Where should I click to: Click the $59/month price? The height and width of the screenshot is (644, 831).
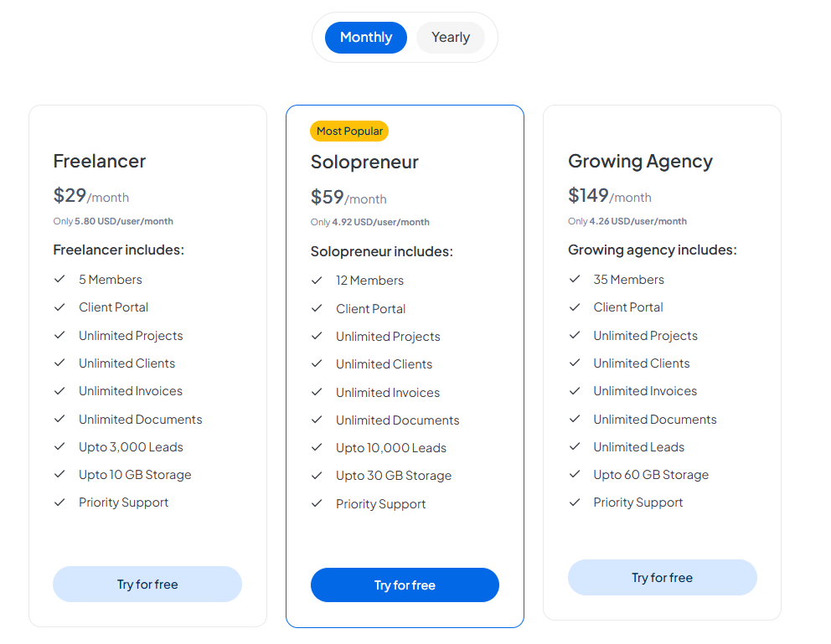coord(348,198)
